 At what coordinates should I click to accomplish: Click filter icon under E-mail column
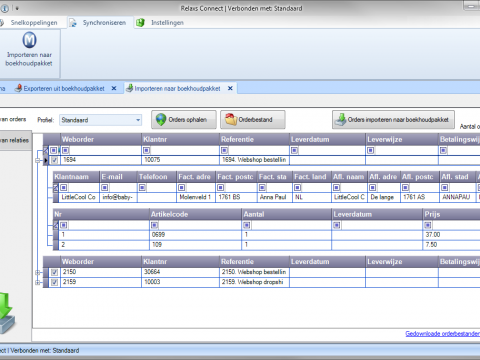[x=104, y=188]
